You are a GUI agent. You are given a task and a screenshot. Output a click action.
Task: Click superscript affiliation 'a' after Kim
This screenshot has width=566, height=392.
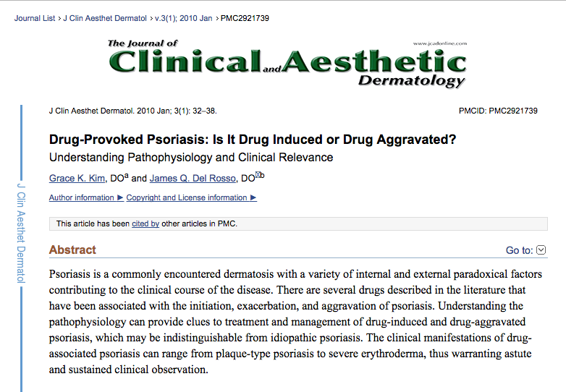click(x=127, y=176)
